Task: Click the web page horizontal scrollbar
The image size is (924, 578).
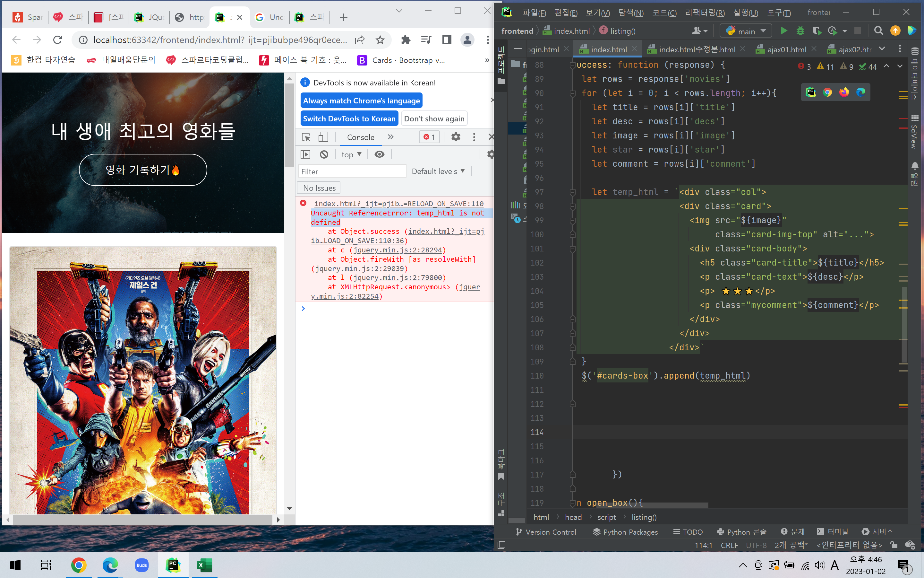Action: pyautogui.click(x=143, y=520)
